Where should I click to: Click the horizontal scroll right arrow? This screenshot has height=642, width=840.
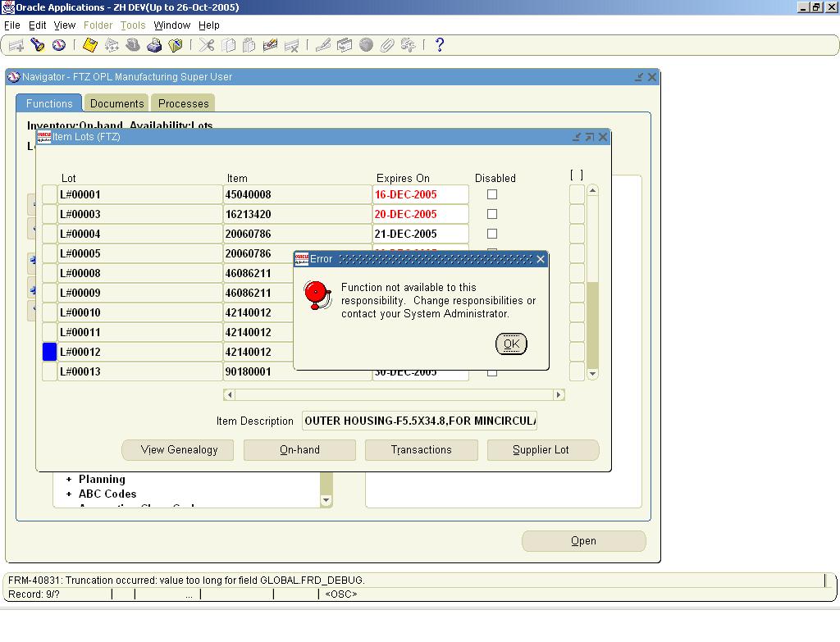coord(559,394)
